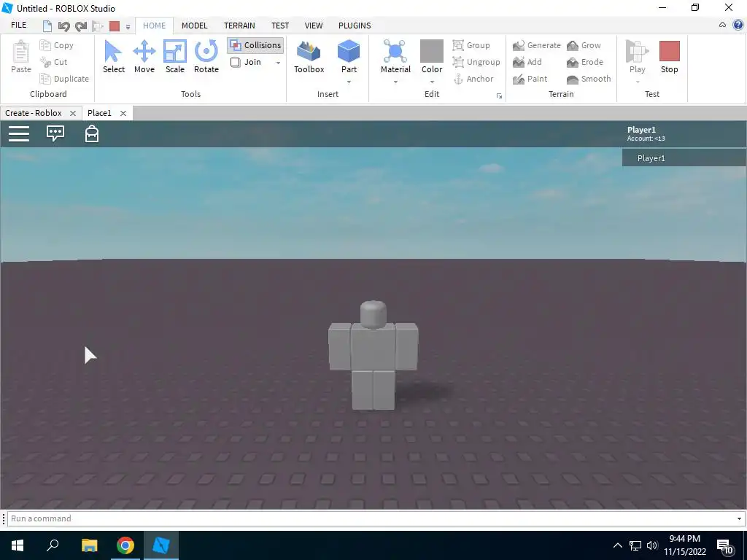
Task: Collapse the ribbon with the caret icon
Action: point(723,26)
